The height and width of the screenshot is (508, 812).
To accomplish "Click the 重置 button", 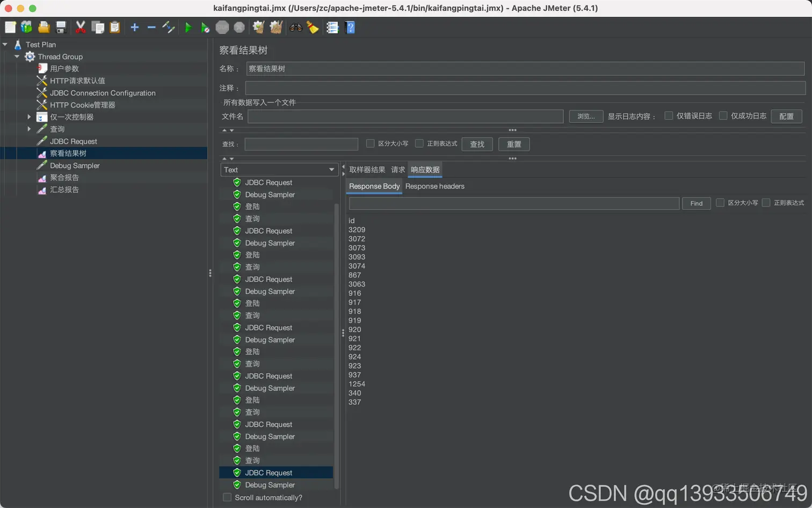I will point(514,144).
